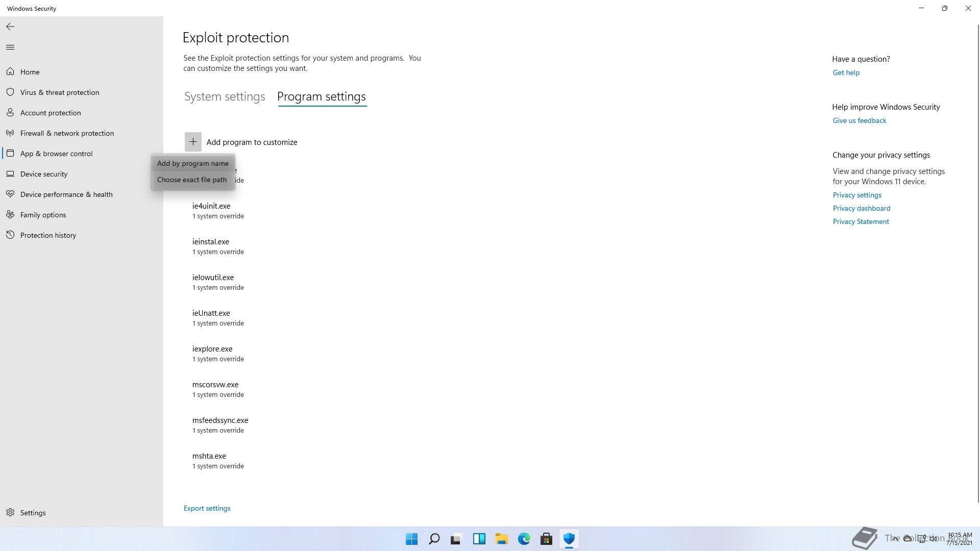Open Device performance & health page

click(66, 194)
